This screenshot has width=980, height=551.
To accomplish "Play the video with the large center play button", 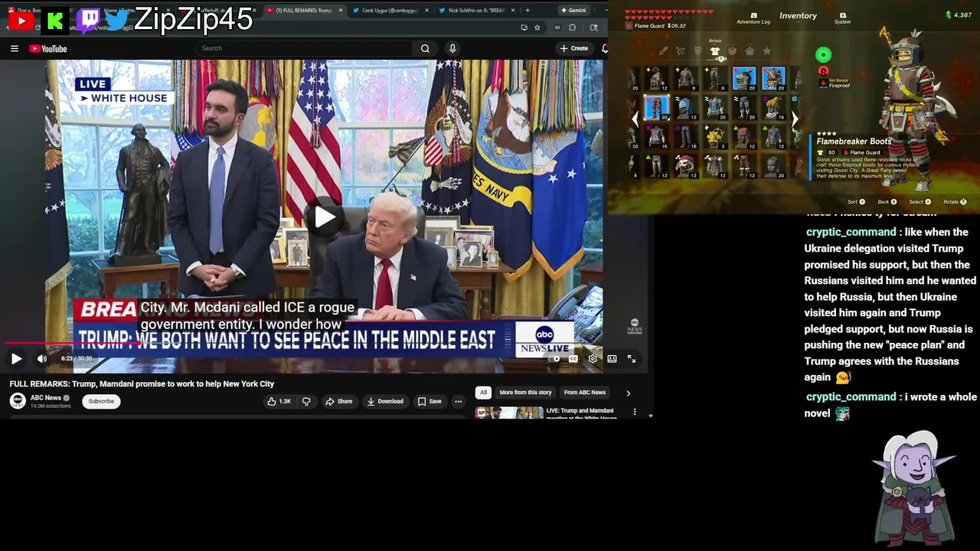I will point(325,217).
